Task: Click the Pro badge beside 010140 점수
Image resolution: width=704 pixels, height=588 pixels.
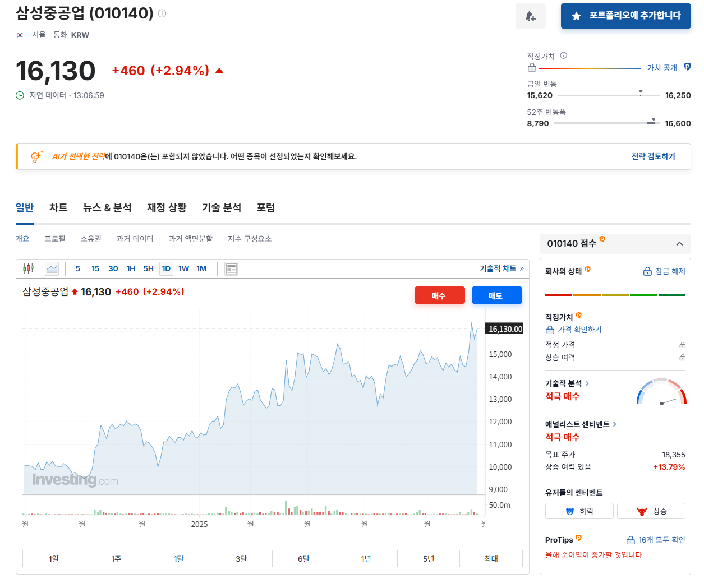Action: [x=602, y=239]
